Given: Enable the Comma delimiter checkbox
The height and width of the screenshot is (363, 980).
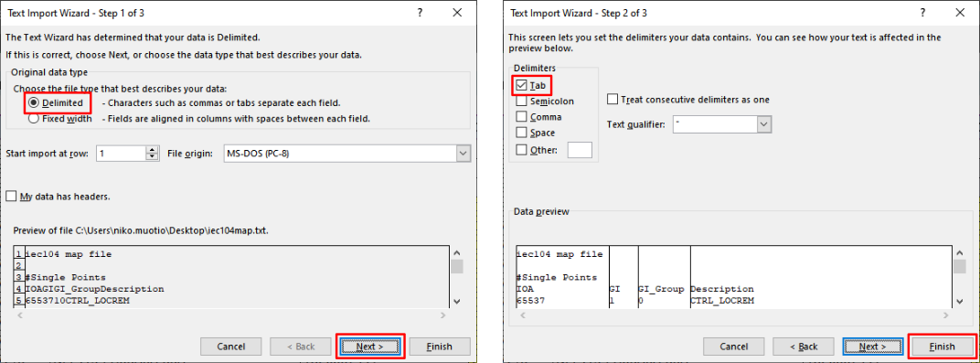Looking at the screenshot, I should [521, 116].
